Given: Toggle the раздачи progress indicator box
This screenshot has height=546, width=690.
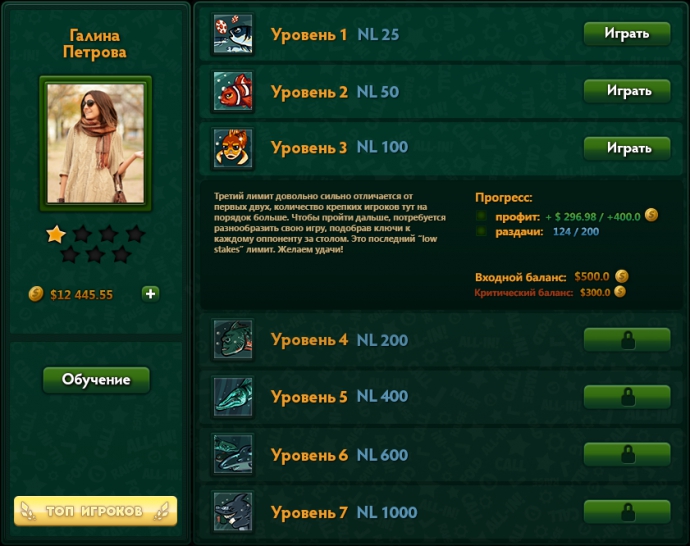Looking at the screenshot, I should 481,231.
